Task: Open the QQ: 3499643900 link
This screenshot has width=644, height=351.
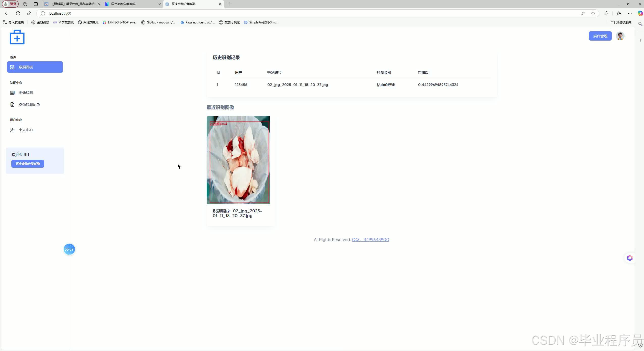Action: [370, 240]
